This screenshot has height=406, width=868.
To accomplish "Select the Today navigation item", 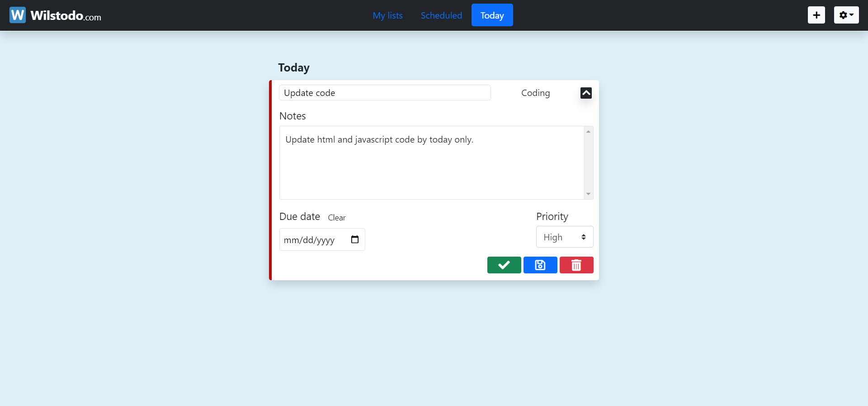I will point(492,15).
